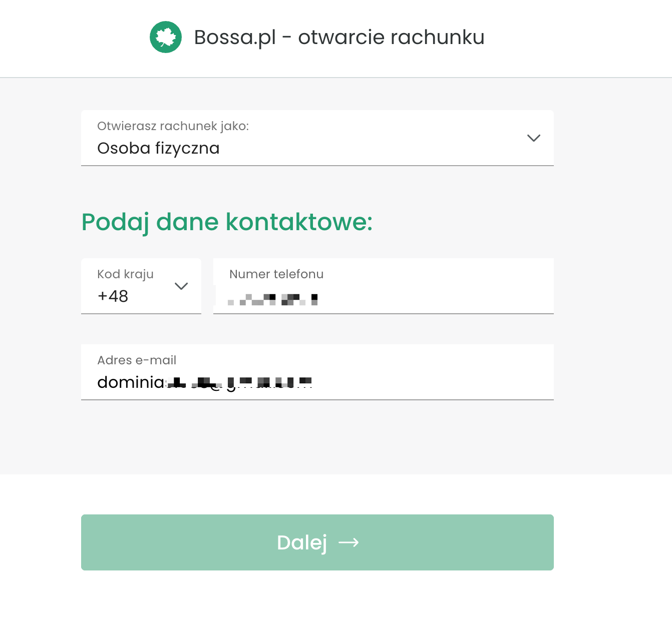Click the "Bossa.pl - otwarcie rachunku" header title

pyautogui.click(x=339, y=37)
